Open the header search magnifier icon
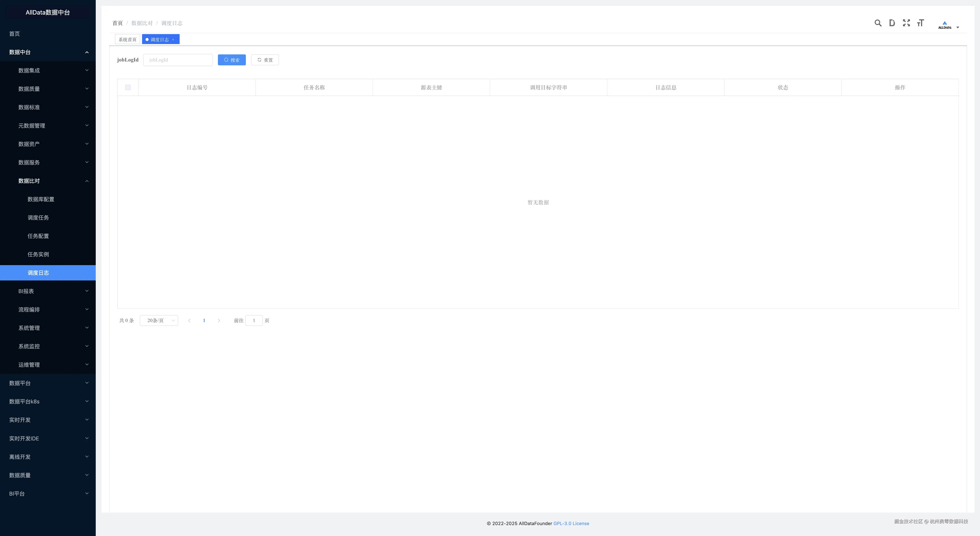 coord(878,23)
